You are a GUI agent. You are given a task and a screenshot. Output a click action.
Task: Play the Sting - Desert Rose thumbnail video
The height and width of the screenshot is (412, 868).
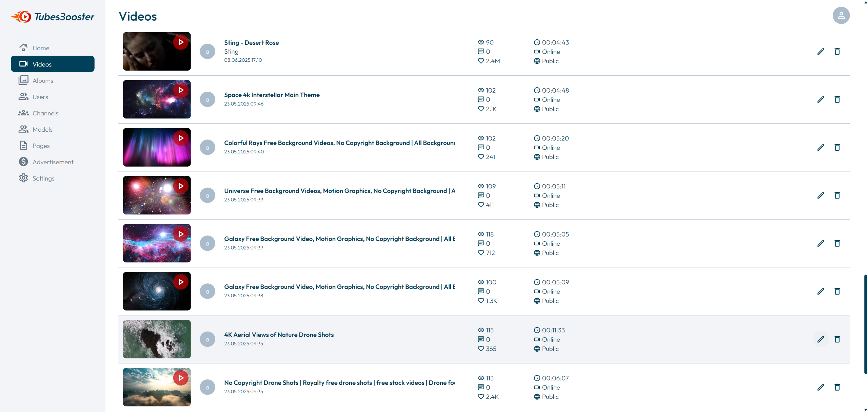181,42
